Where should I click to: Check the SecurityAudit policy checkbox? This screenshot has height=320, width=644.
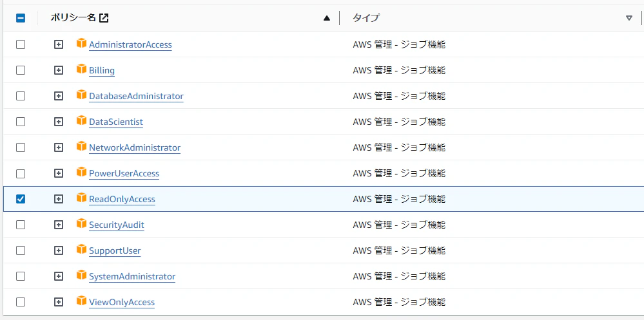[21, 225]
